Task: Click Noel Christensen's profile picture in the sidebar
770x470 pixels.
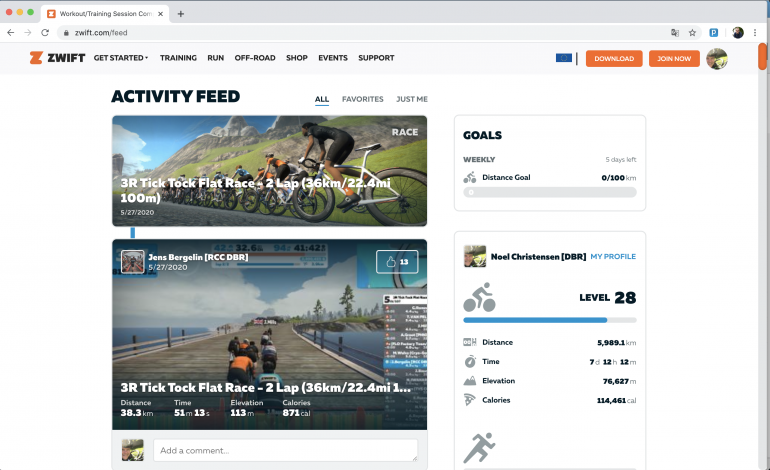Action: pos(475,256)
